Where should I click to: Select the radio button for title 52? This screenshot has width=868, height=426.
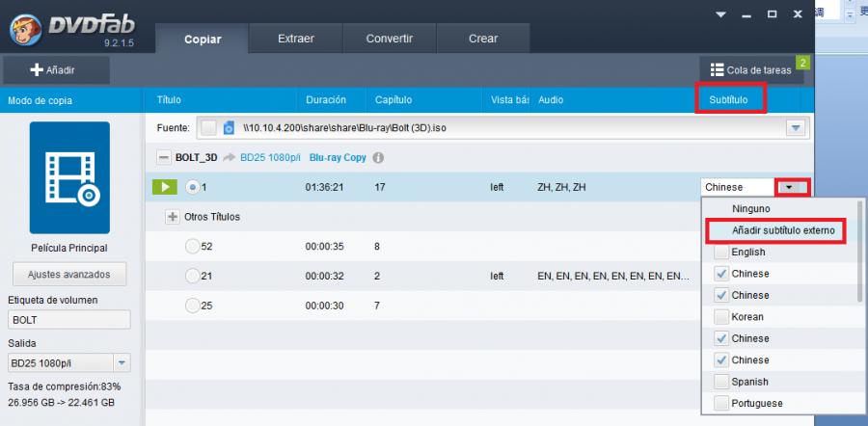click(192, 246)
